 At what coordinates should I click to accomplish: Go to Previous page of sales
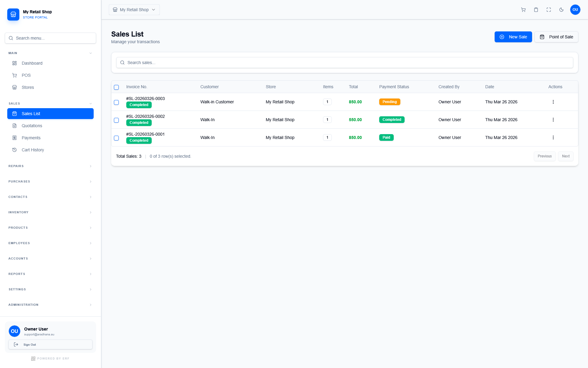point(544,156)
